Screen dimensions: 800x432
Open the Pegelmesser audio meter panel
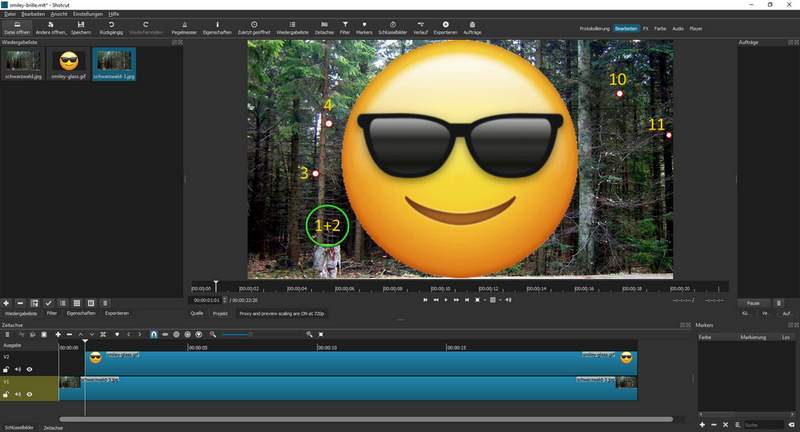(184, 26)
